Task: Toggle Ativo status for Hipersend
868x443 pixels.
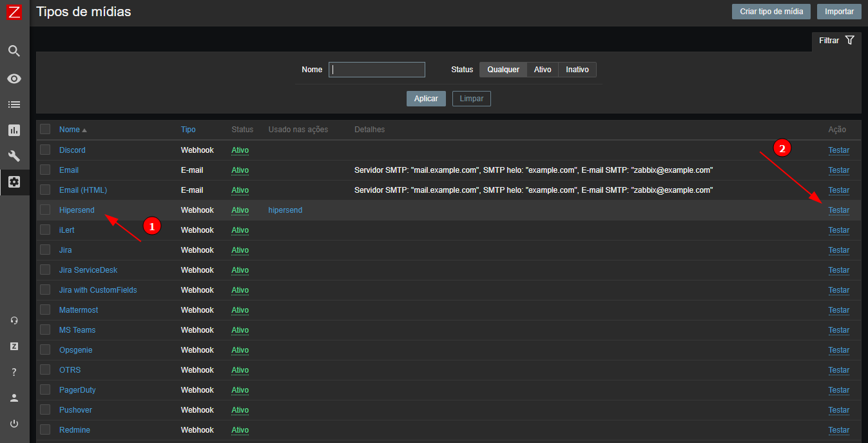Action: pos(240,210)
